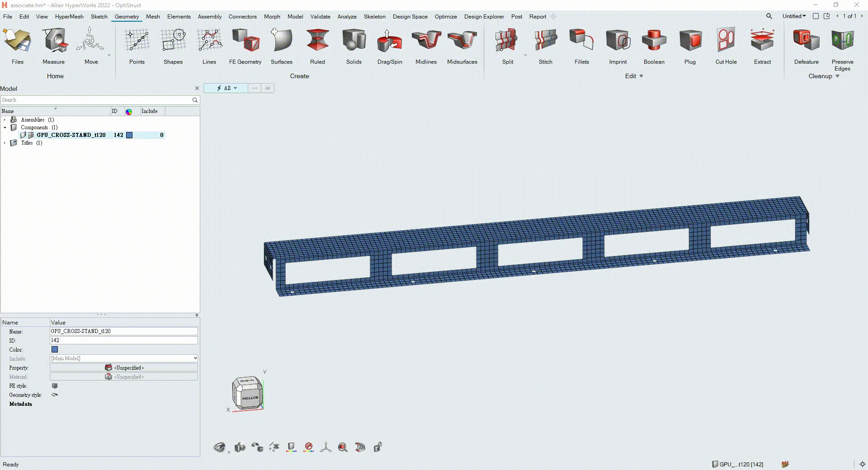Toggle the FE style icon in properties

pyautogui.click(x=55, y=386)
